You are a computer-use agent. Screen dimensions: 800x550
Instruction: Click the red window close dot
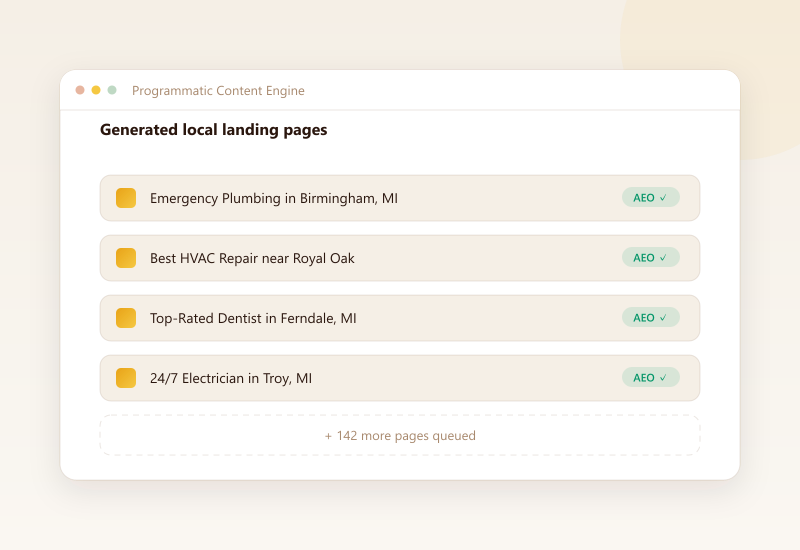click(80, 90)
